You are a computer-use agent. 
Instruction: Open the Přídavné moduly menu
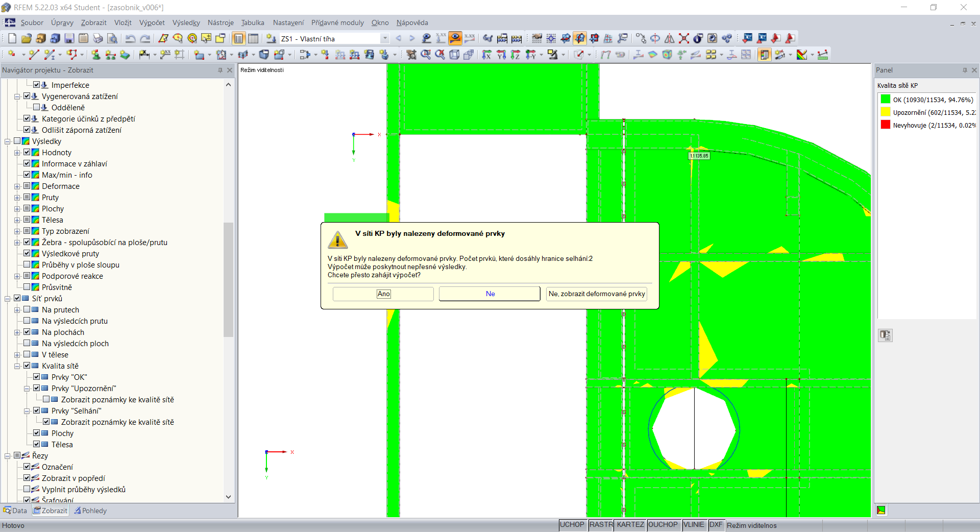(x=337, y=23)
